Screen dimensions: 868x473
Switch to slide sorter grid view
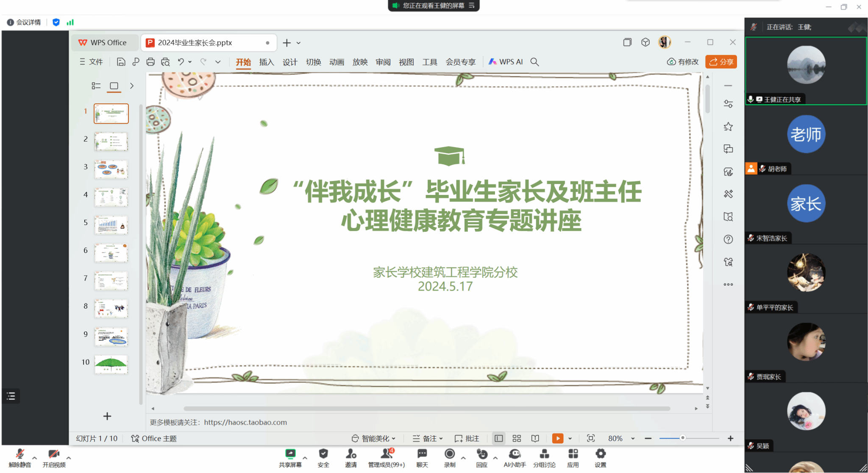point(517,438)
